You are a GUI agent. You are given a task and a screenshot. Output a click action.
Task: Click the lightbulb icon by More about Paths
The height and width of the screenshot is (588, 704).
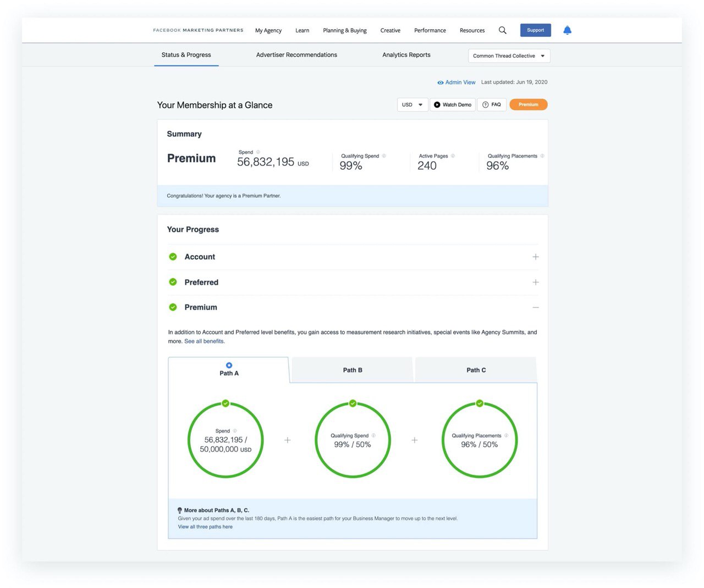point(180,511)
